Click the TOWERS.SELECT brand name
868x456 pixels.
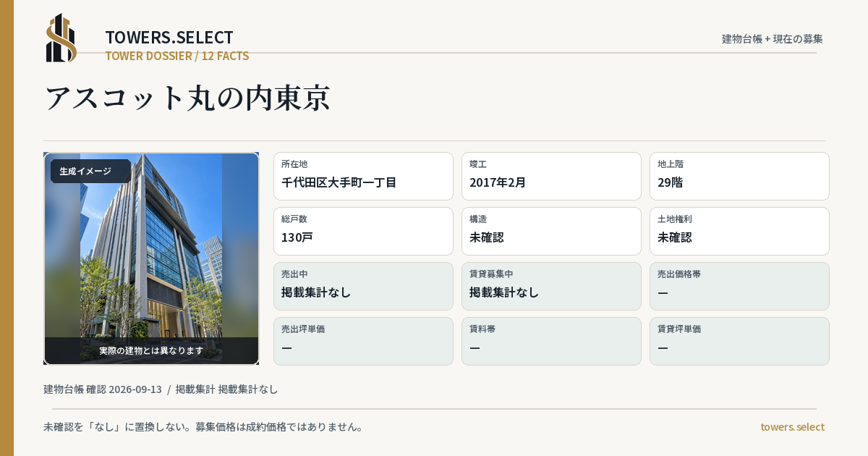(169, 38)
